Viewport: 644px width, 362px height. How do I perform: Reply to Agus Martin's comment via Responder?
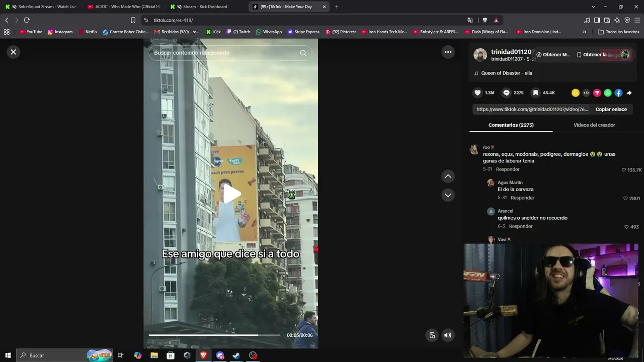[522, 198]
